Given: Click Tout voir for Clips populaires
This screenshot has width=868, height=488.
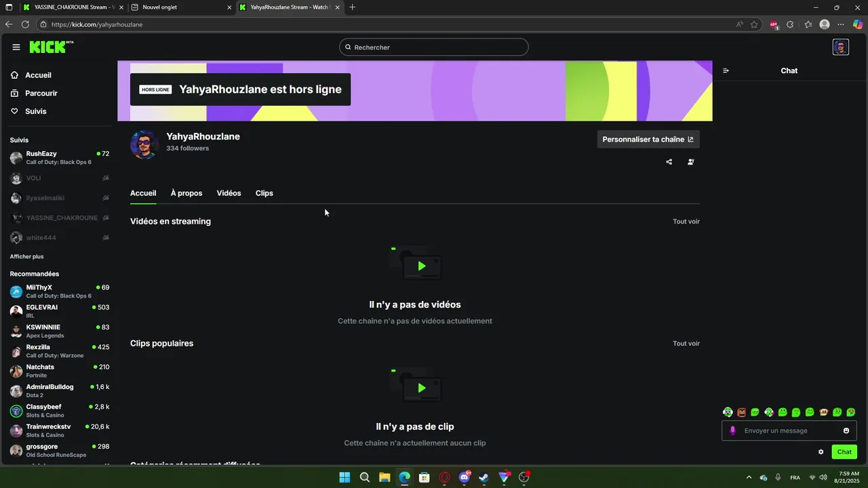Looking at the screenshot, I should pos(686,344).
